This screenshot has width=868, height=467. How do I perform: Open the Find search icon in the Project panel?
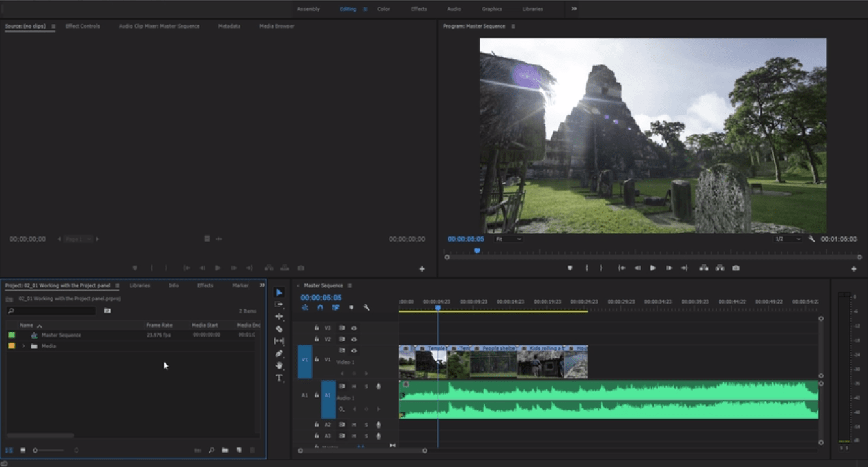212,449
